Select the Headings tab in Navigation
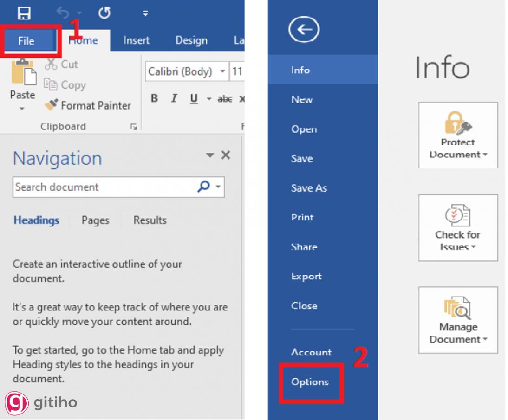 point(36,220)
